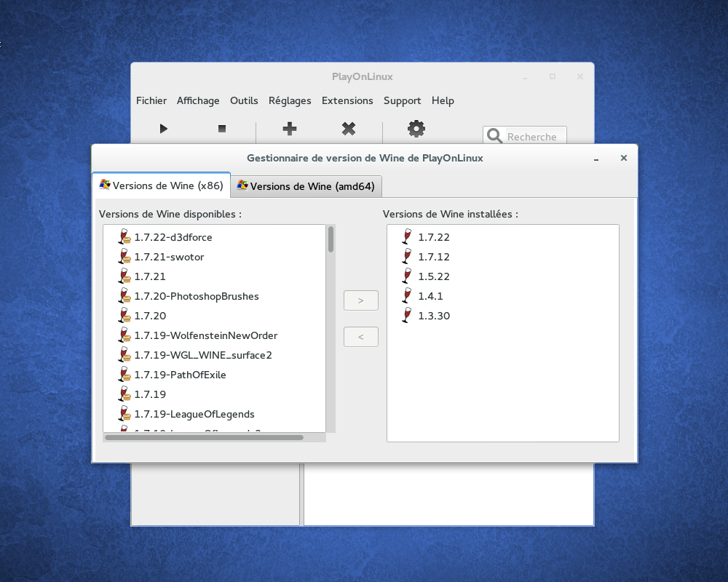This screenshot has width=728, height=582.
Task: Select installed Wine version 1.3.30
Action: click(503, 316)
